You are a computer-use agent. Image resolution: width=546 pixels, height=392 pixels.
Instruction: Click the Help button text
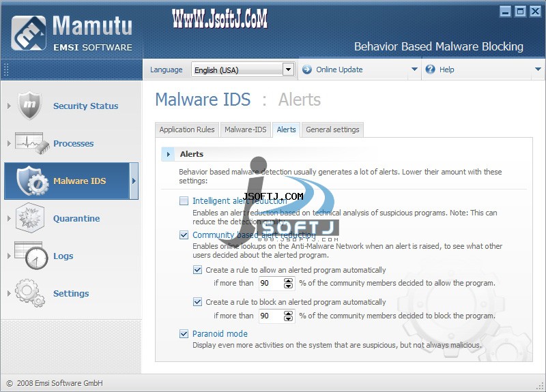[447, 70]
